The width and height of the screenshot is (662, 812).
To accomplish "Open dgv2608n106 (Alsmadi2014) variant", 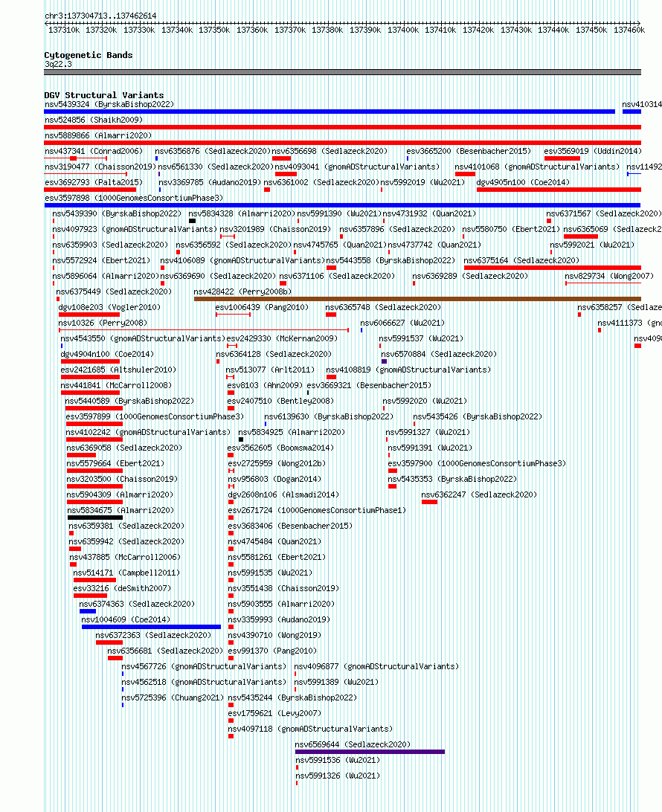I will click(x=284, y=494).
